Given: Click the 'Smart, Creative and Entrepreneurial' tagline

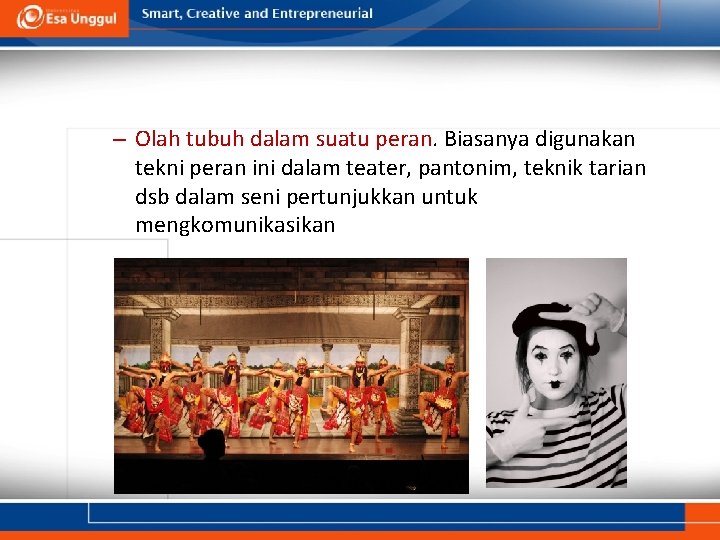Looking at the screenshot, I should click(x=257, y=14).
